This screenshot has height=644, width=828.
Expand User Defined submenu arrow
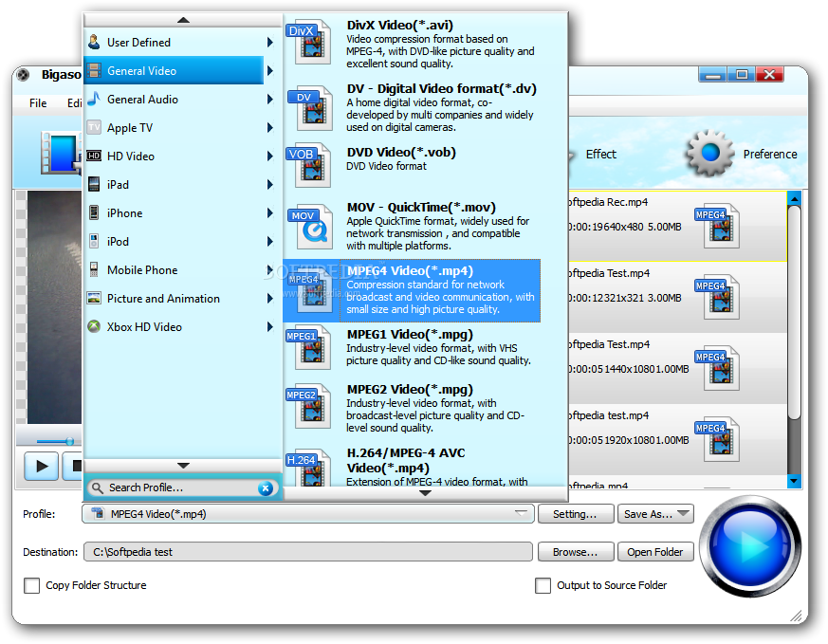(270, 43)
